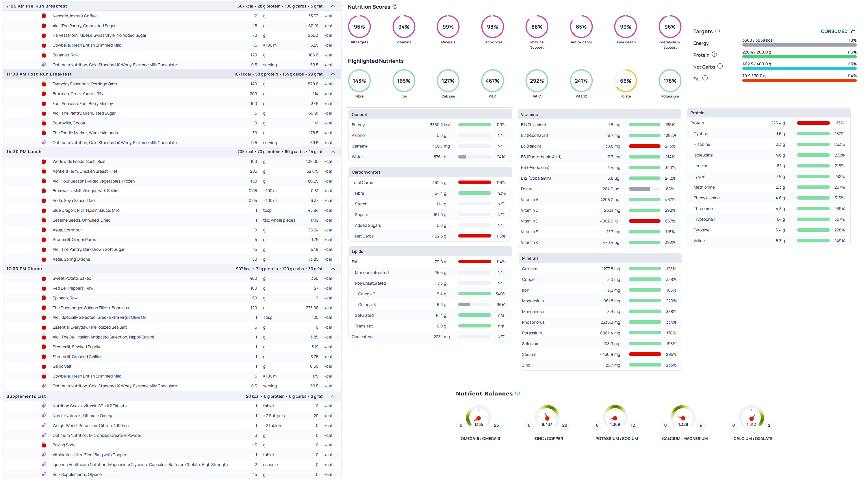The width and height of the screenshot is (868, 486).
Task: Click the Energy target progress bar
Action: coord(799,45)
